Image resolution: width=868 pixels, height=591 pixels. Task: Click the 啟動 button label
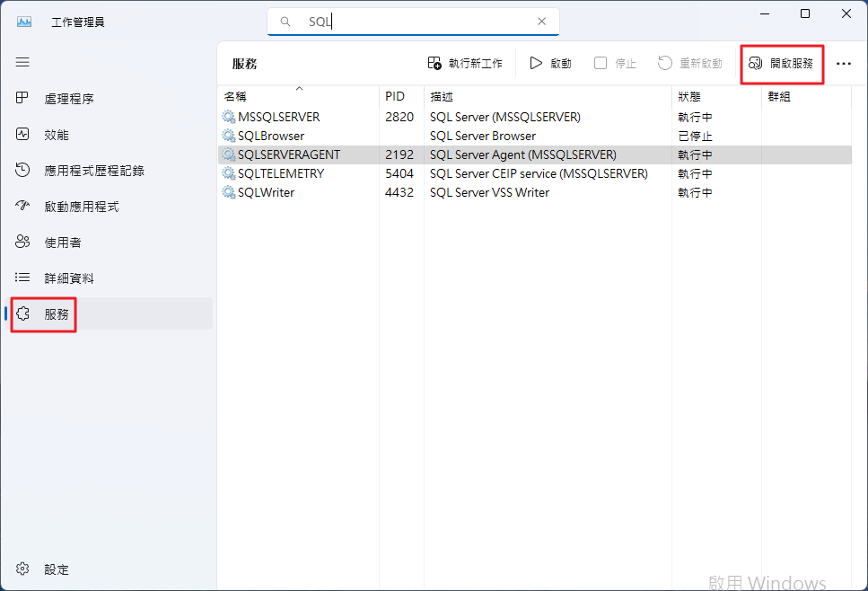pos(561,64)
